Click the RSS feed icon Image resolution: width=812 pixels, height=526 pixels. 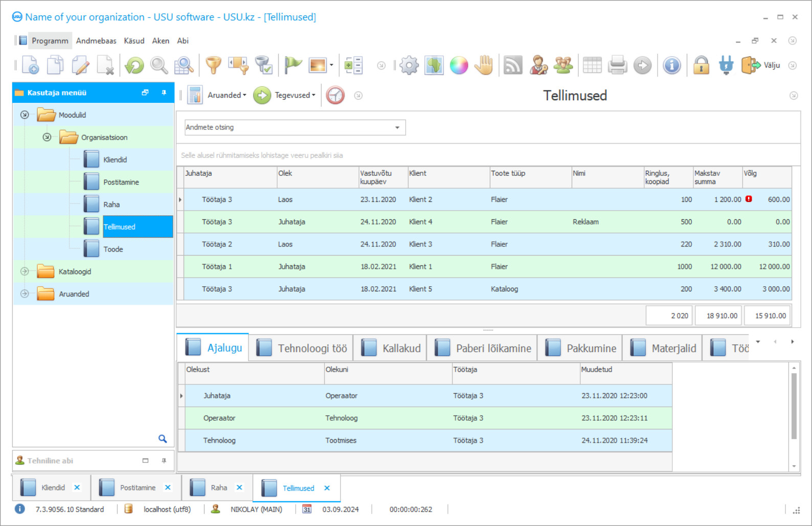(513, 65)
